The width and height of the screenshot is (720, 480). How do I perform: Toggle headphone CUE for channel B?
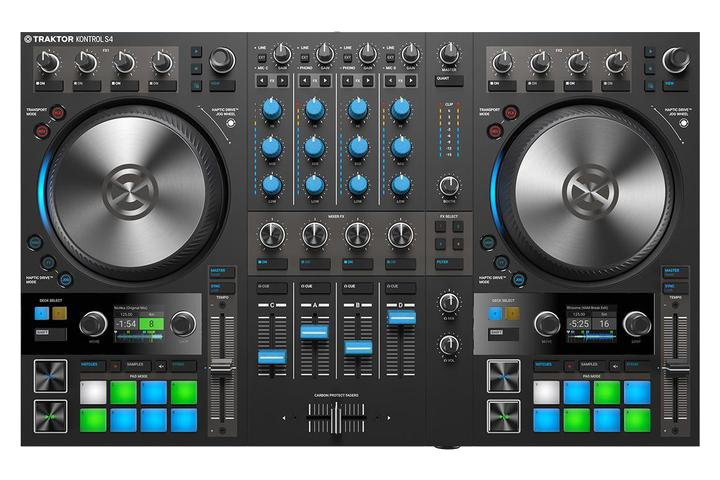point(358,288)
